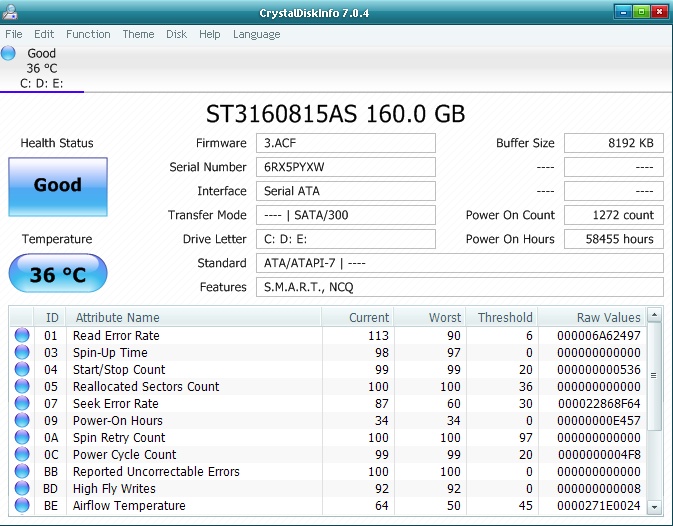
Task: Click status orb for Read Error Rate
Action: click(22, 335)
